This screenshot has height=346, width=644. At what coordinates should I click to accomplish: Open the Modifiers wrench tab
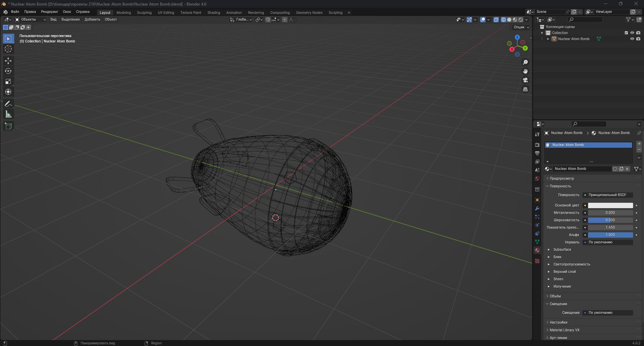click(537, 208)
